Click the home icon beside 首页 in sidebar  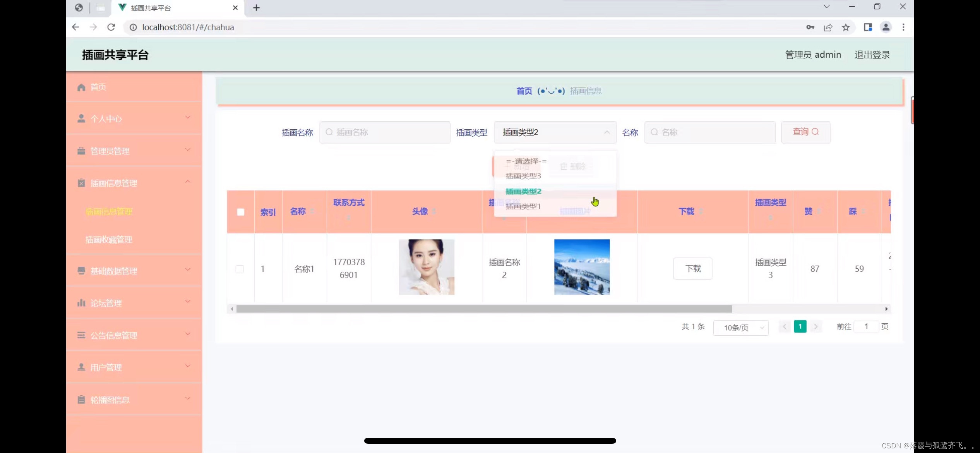[81, 87]
